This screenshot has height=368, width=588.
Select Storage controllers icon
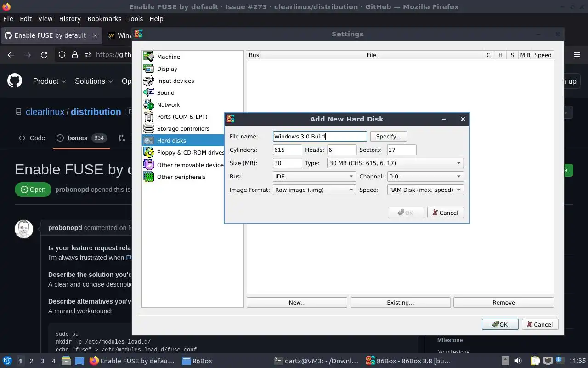coord(149,128)
